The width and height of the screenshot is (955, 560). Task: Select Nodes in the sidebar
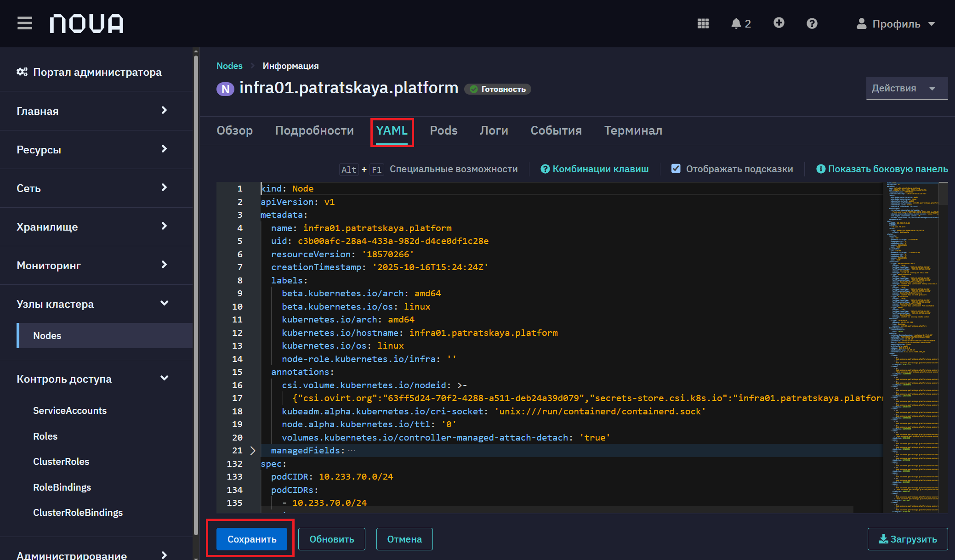(104, 335)
